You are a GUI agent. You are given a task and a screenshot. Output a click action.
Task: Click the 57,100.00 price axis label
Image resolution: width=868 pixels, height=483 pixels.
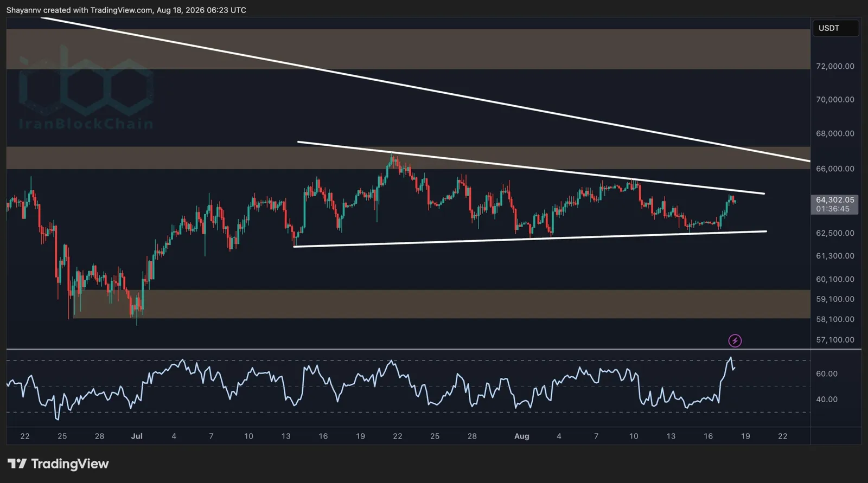pyautogui.click(x=835, y=340)
